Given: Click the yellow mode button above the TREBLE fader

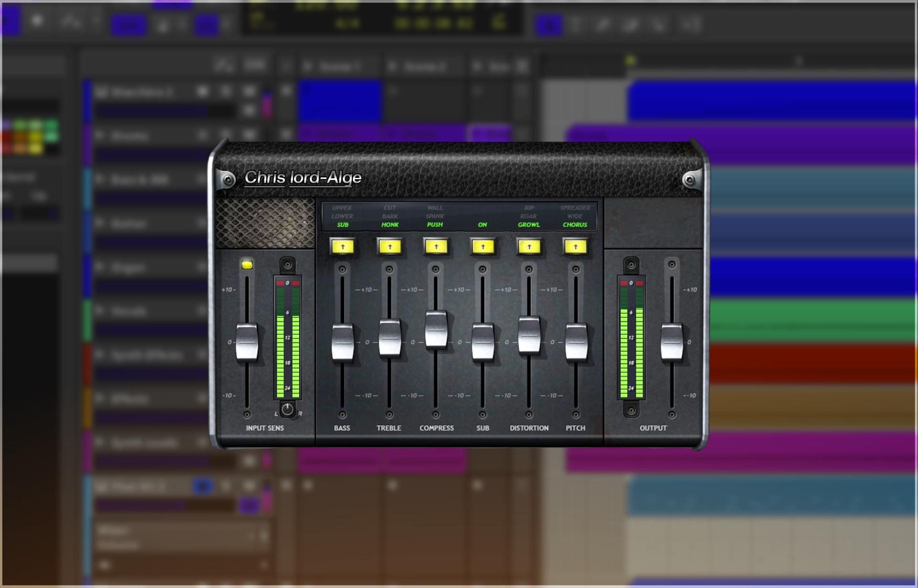Looking at the screenshot, I should pyautogui.click(x=390, y=247).
